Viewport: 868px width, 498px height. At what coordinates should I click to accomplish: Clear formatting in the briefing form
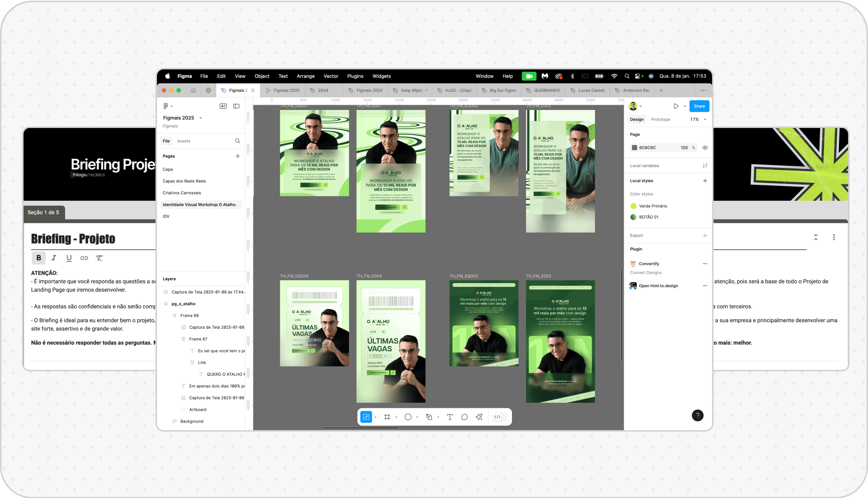99,258
